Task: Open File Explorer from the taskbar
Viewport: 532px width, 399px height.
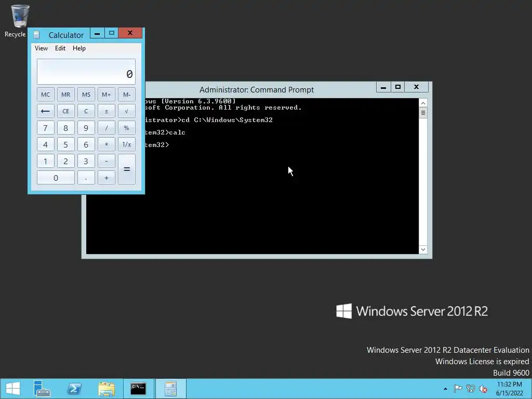Action: (107, 389)
